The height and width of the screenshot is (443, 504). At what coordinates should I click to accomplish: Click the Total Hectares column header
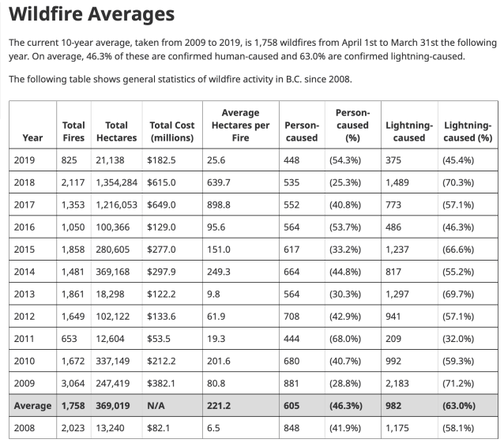pyautogui.click(x=116, y=131)
